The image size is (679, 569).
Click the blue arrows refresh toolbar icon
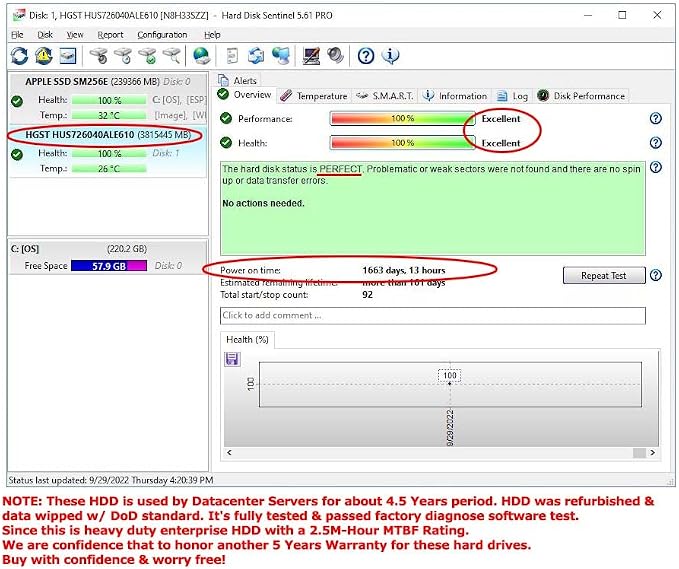coord(19,56)
